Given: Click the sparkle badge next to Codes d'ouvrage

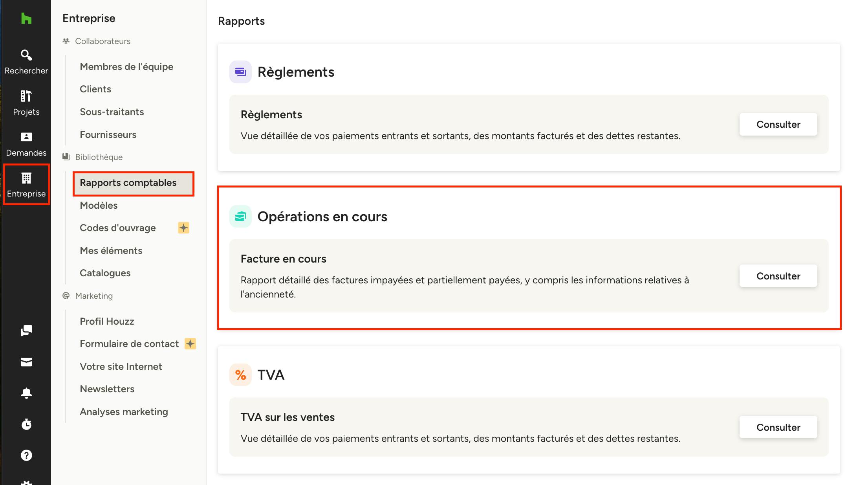Looking at the screenshot, I should [x=183, y=228].
